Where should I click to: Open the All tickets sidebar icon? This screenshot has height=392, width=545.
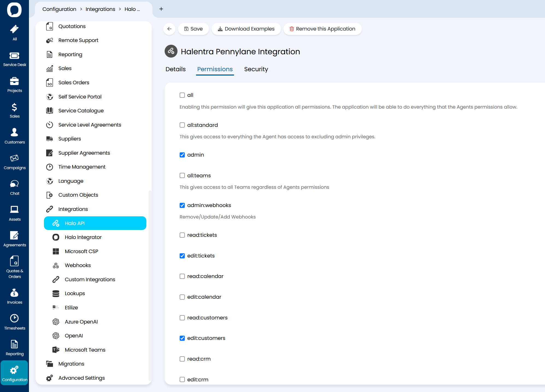coord(14,33)
